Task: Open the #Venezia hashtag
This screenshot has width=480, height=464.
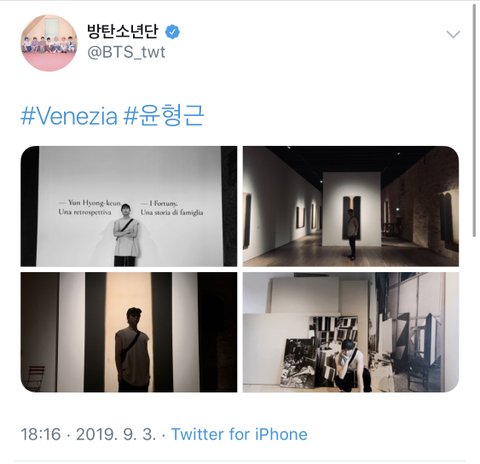Action: (69, 116)
